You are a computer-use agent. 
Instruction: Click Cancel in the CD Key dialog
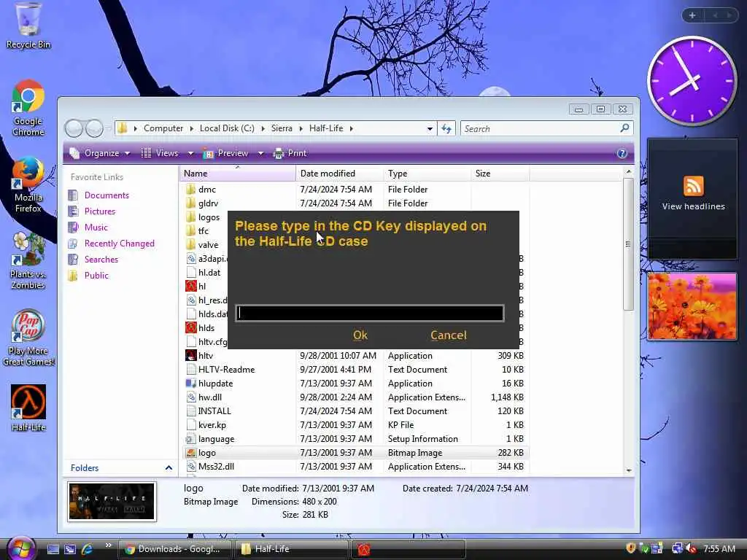point(449,335)
